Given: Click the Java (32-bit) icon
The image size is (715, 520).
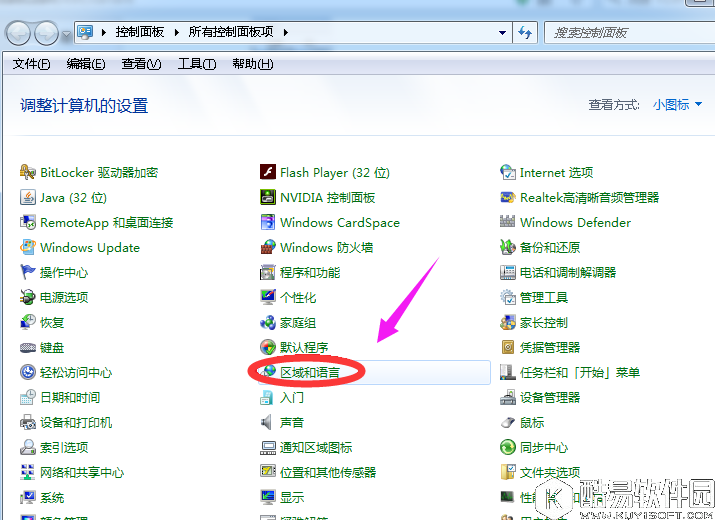Looking at the screenshot, I should (27, 198).
